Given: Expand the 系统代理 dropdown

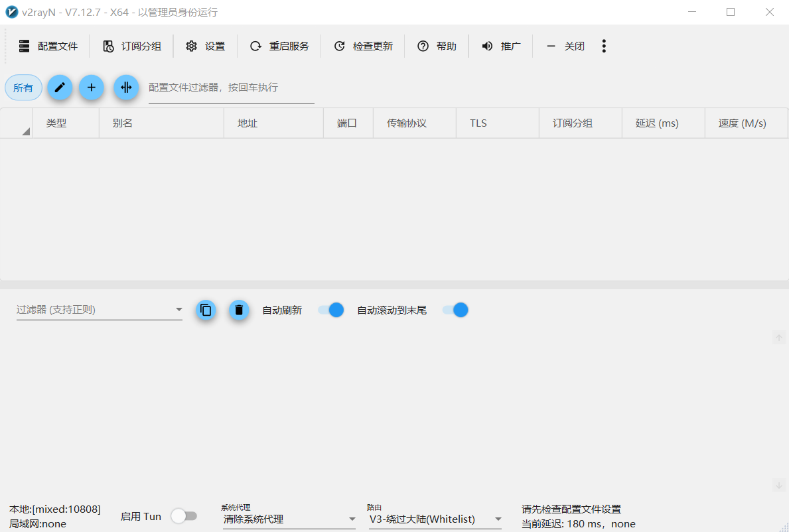Looking at the screenshot, I should tap(352, 519).
